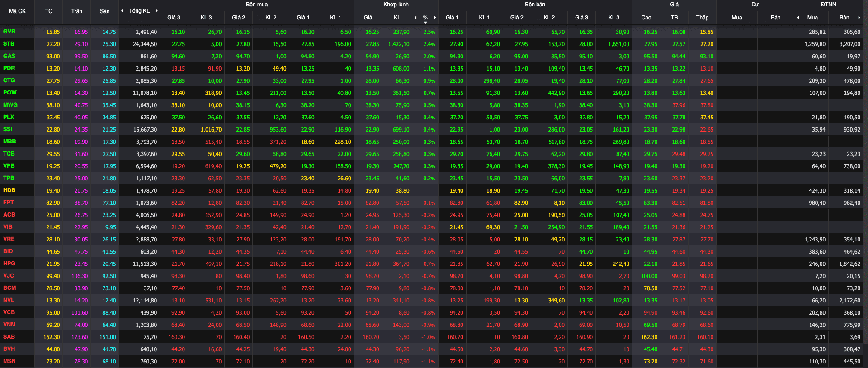Sort by the Tổng KL column header
The height and width of the screenshot is (368, 868).
139,11
